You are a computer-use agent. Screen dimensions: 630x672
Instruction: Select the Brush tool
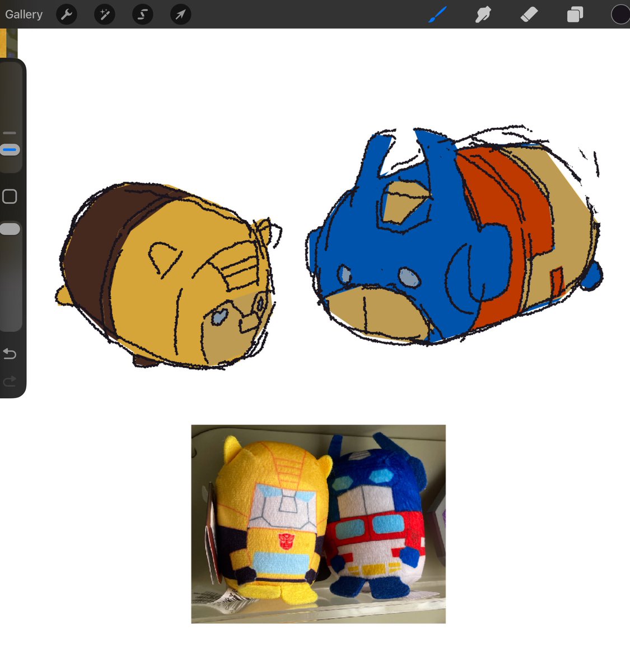(x=437, y=15)
